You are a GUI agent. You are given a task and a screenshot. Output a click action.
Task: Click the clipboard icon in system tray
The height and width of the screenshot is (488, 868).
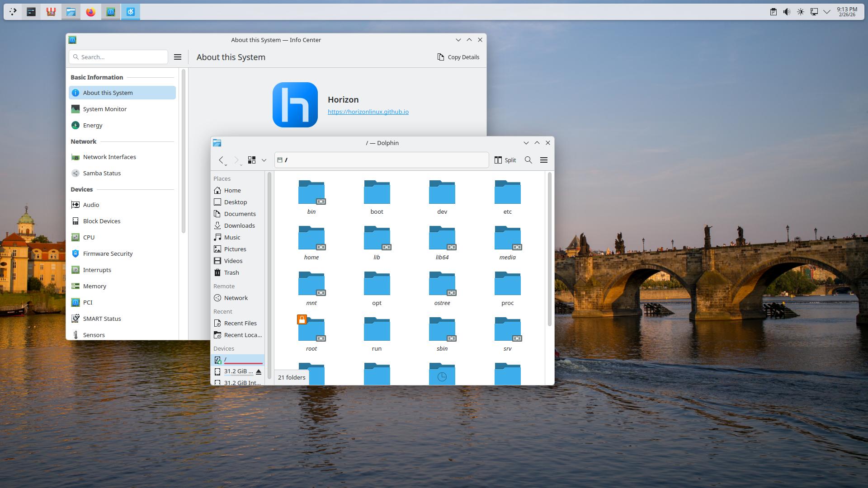[x=773, y=12]
